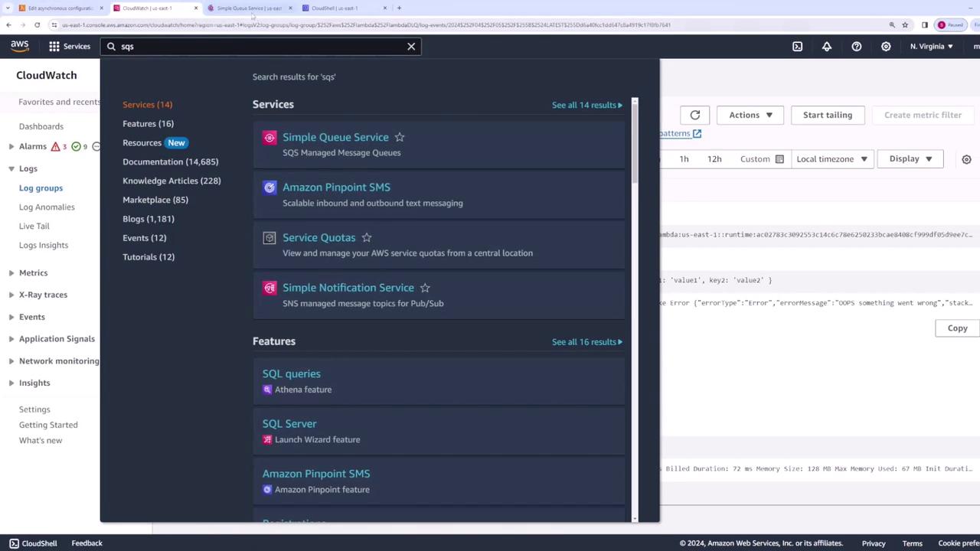This screenshot has width=980, height=551.
Task: Expand the Alarms sidebar section
Action: [x=11, y=146]
